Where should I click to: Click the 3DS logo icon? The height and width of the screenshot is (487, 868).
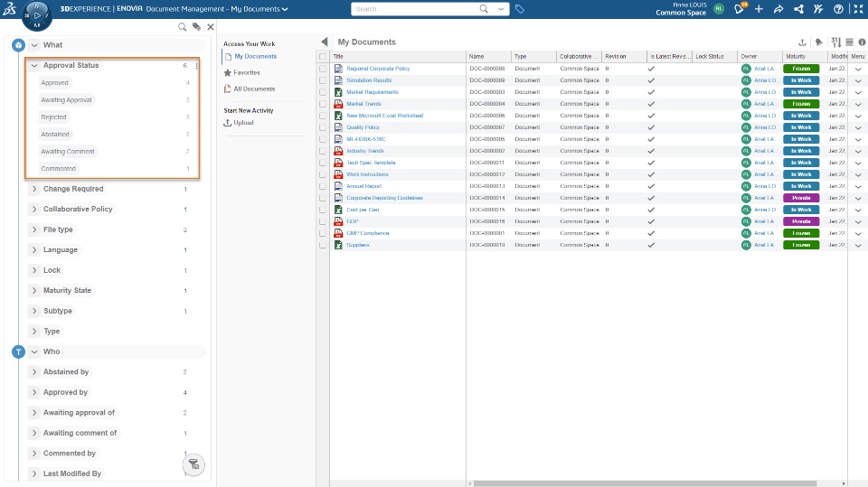[x=9, y=8]
